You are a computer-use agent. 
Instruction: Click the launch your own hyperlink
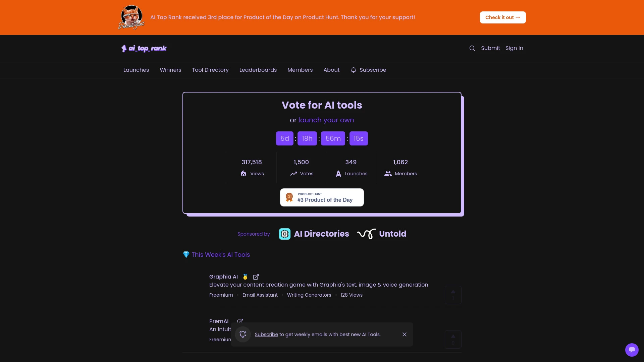(x=326, y=119)
